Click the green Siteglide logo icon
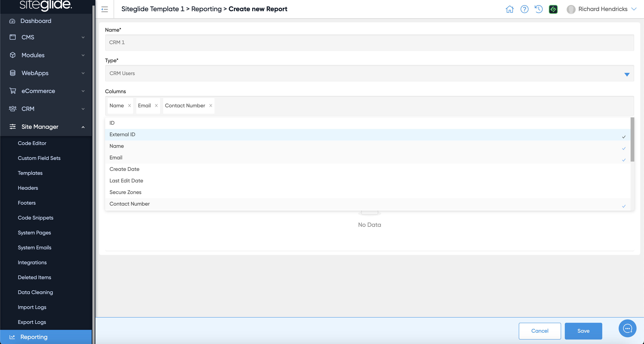The width and height of the screenshot is (644, 344). pos(553,9)
